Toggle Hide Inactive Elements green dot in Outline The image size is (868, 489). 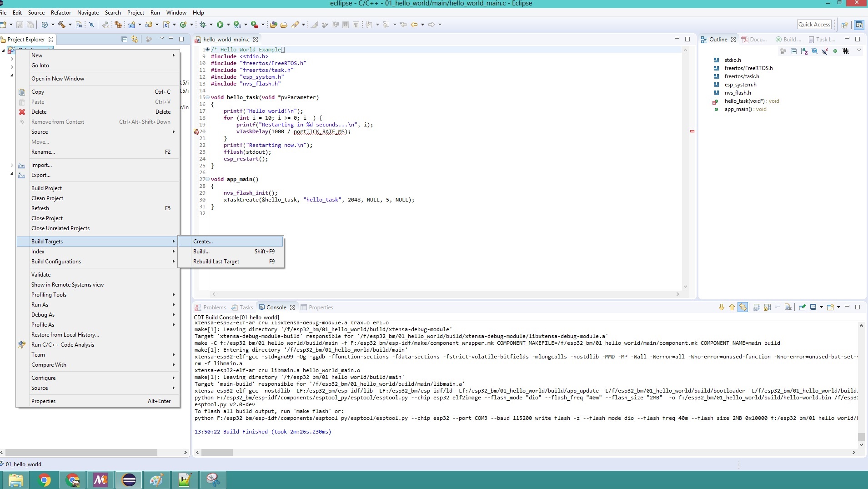point(835,51)
